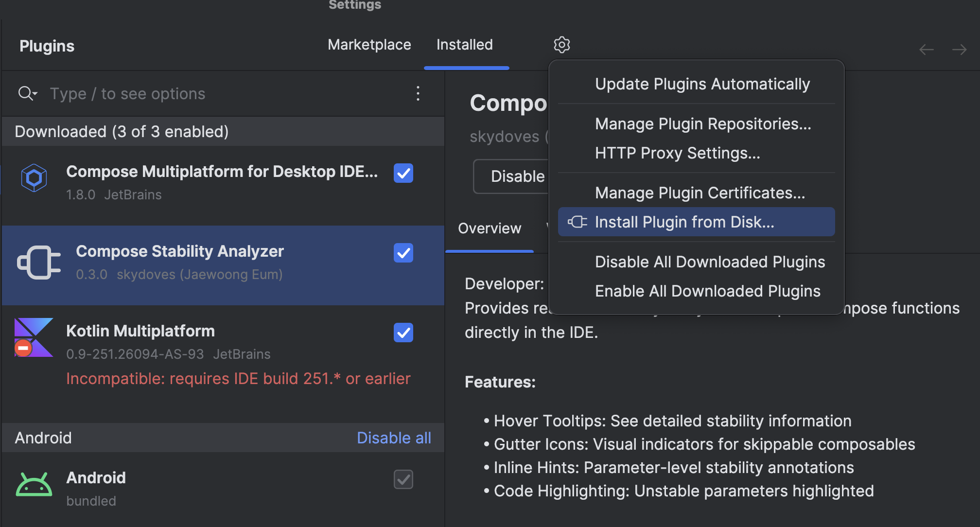Open the three-dot search options menu
This screenshot has height=527, width=980.
click(x=418, y=93)
